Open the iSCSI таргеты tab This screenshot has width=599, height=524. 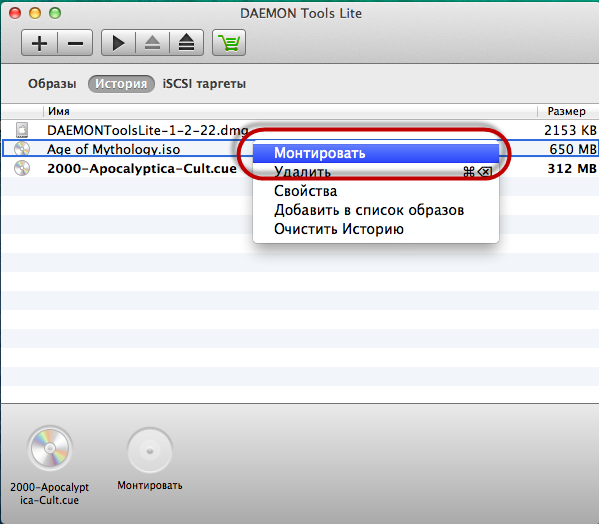click(x=204, y=84)
